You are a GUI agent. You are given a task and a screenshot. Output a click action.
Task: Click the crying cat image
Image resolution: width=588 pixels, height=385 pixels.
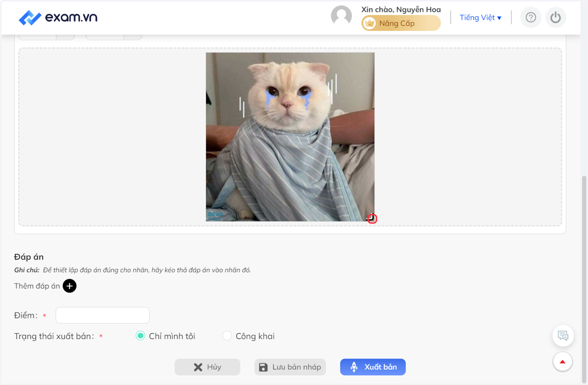(x=290, y=137)
